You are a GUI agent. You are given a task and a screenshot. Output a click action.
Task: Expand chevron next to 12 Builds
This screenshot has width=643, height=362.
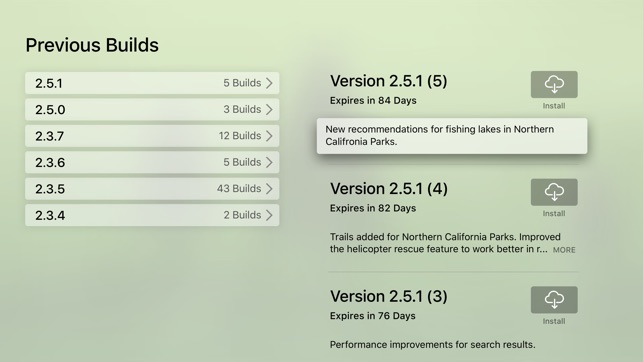269,136
